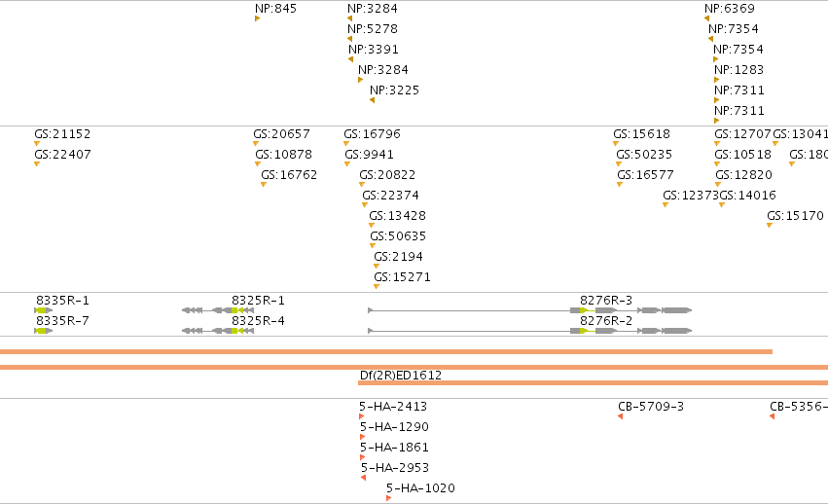828x504 pixels.
Task: Select the 5-HA-1290 label
Action: [394, 427]
